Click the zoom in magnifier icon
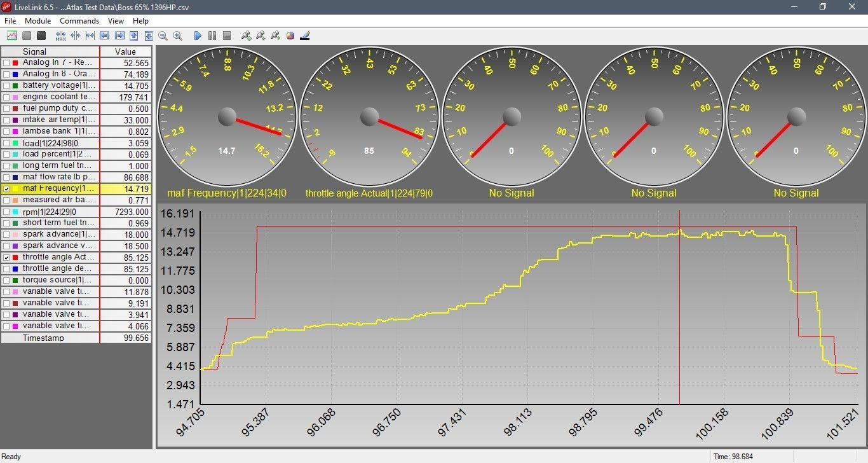The image size is (868, 463). click(178, 36)
